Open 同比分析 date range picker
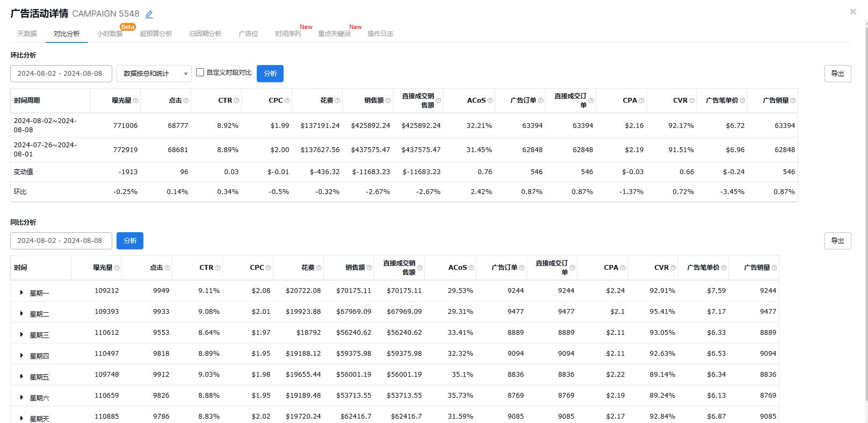Viewport: 868px width, 423px height. (61, 241)
